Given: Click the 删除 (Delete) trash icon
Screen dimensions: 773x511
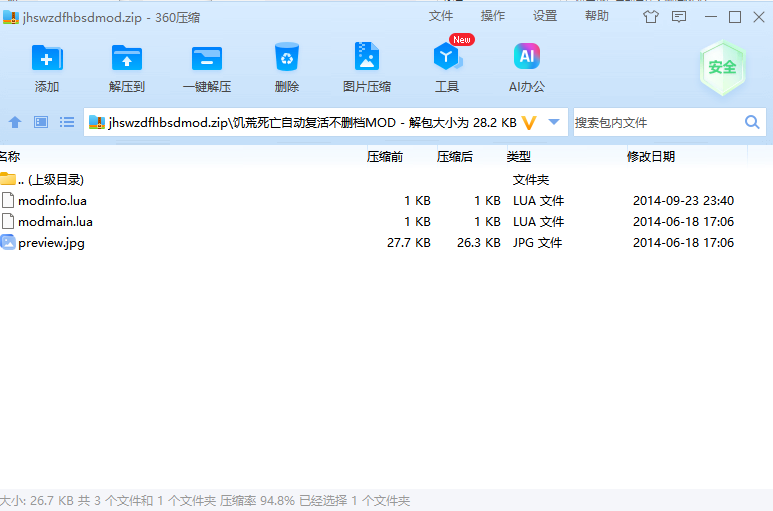Looking at the screenshot, I should (286, 57).
